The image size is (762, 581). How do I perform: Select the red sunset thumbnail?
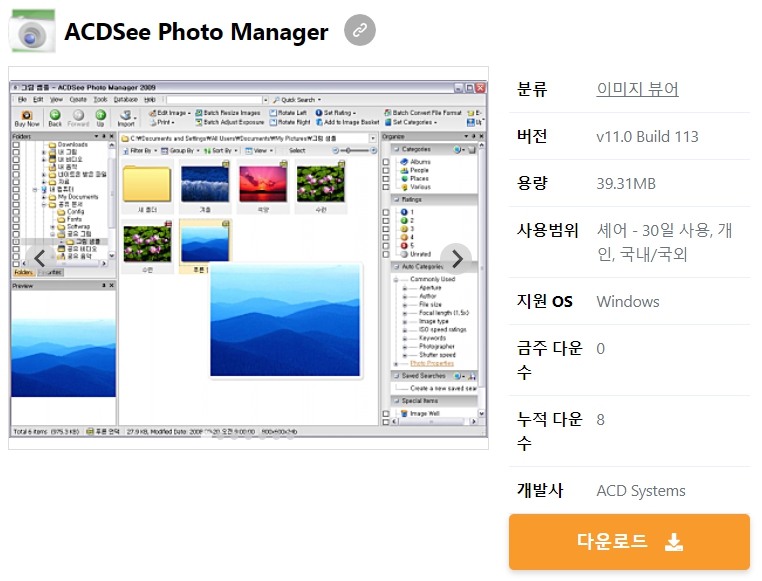263,184
